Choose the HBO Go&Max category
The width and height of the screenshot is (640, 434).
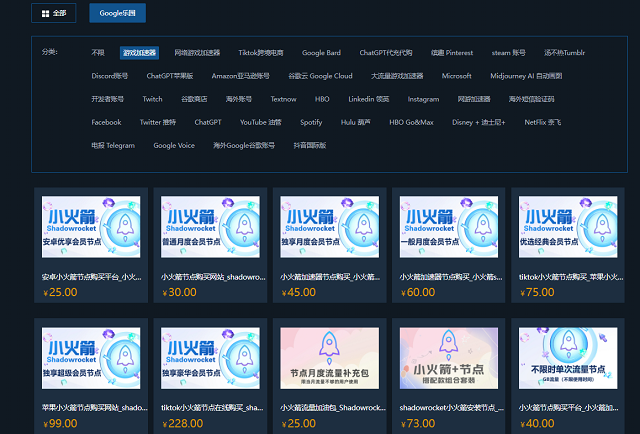click(x=411, y=122)
